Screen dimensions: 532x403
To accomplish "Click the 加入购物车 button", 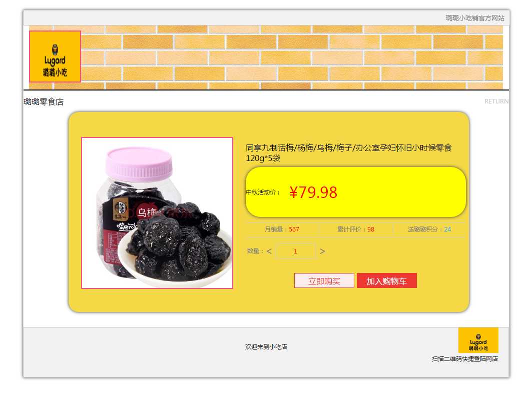I will (x=387, y=280).
